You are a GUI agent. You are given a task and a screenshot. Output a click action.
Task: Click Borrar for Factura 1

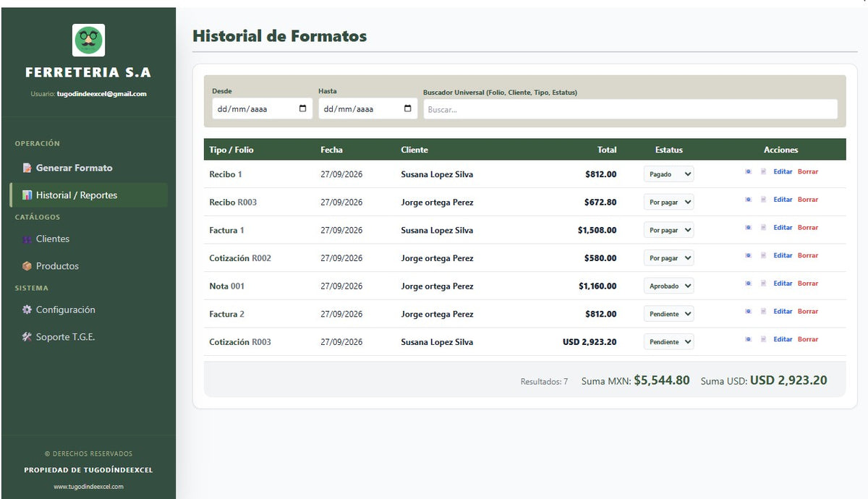tap(808, 227)
